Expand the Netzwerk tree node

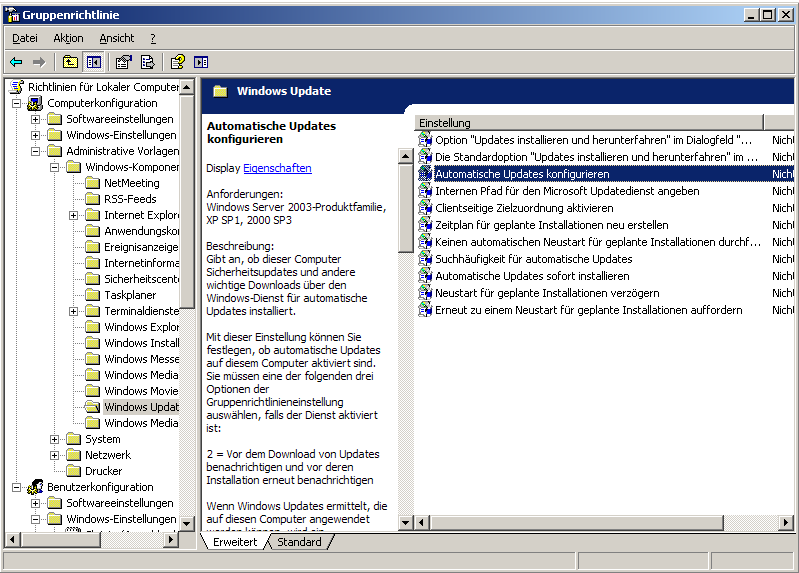point(54,455)
